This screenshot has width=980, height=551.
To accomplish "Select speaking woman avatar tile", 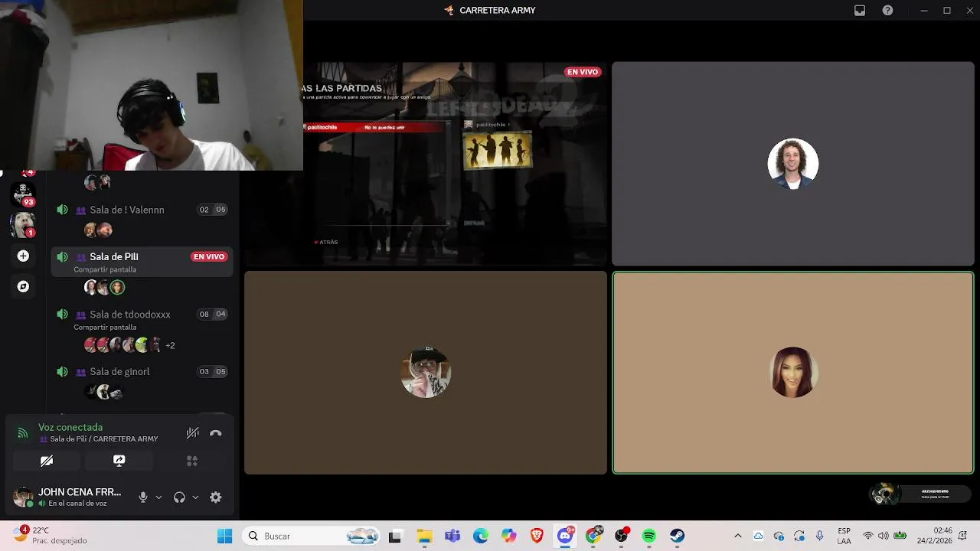I will [x=793, y=373].
